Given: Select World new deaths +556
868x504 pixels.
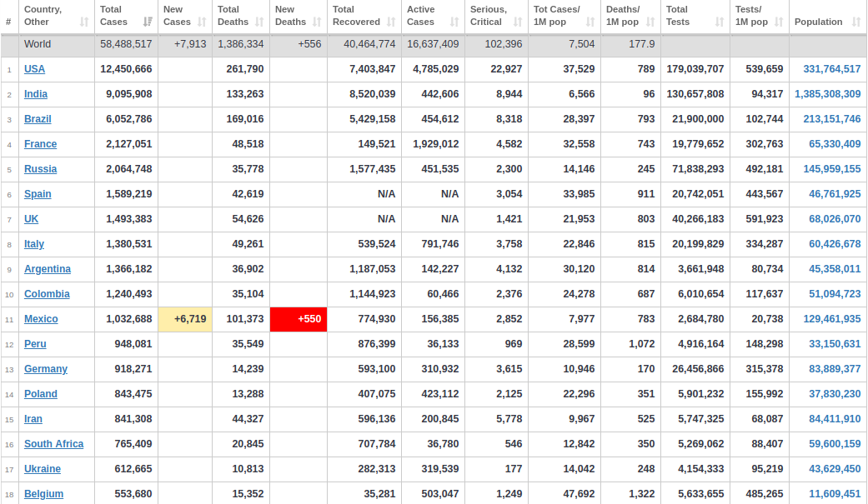Looking at the screenshot, I should coord(309,43).
